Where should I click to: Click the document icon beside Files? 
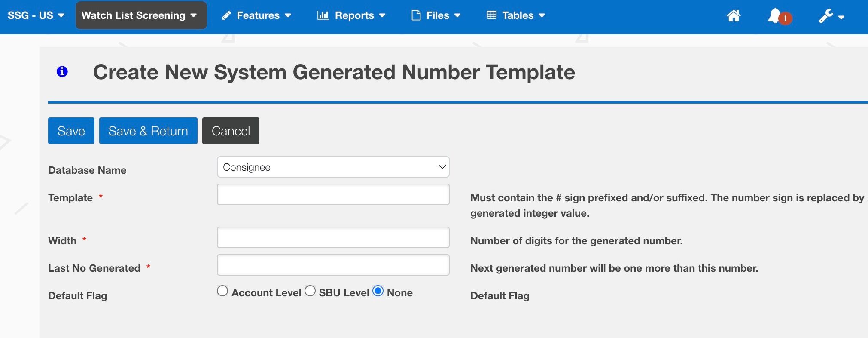click(x=416, y=15)
